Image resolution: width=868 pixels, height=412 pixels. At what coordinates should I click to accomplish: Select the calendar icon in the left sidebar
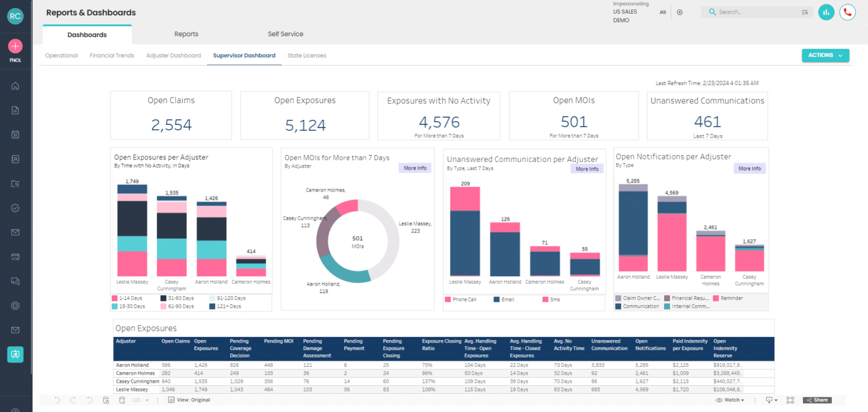tap(15, 134)
